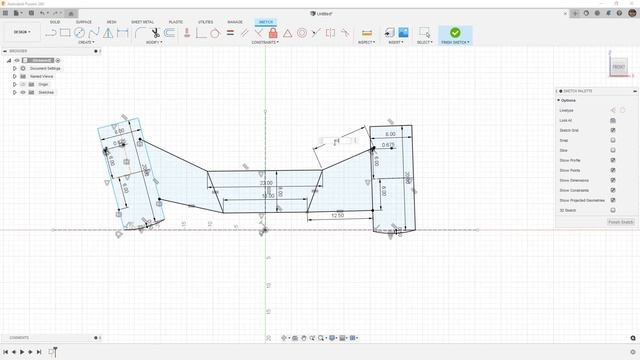Select the Line tool in Create

pyautogui.click(x=51, y=33)
